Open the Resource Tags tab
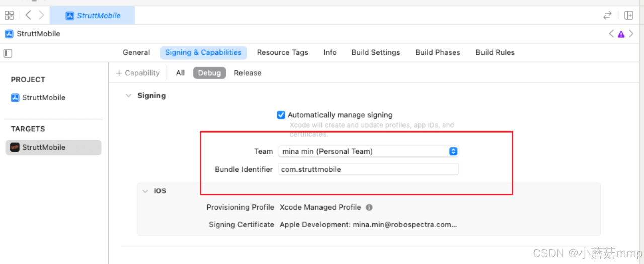 [282, 52]
